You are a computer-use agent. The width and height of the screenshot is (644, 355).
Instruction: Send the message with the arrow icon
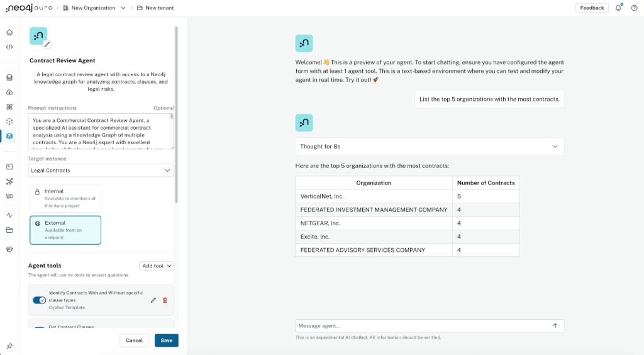555,326
